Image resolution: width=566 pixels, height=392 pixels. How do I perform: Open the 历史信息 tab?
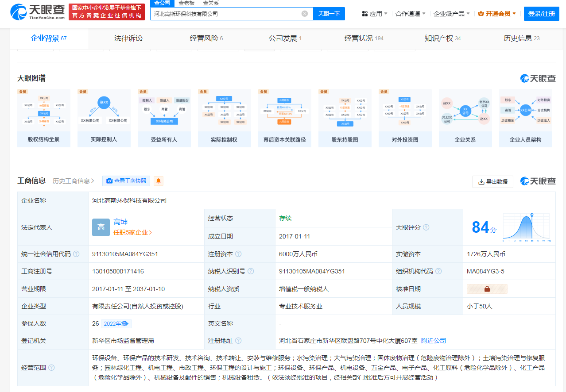(522, 38)
